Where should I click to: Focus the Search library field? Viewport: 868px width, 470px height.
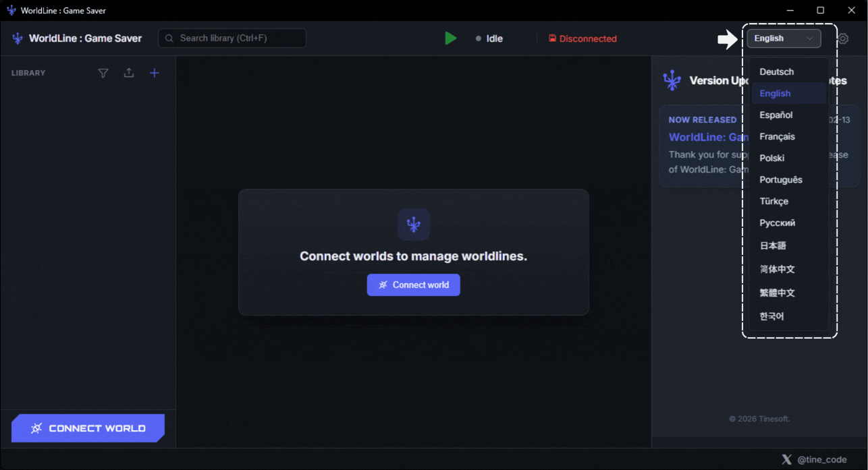point(232,38)
